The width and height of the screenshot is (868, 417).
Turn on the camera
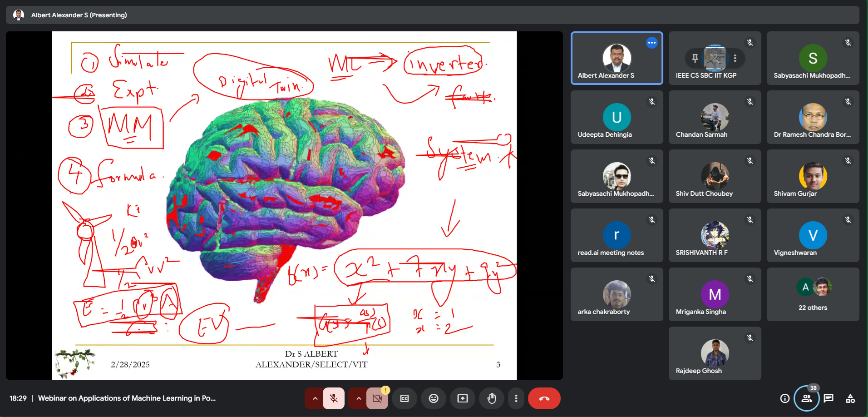[x=377, y=398]
